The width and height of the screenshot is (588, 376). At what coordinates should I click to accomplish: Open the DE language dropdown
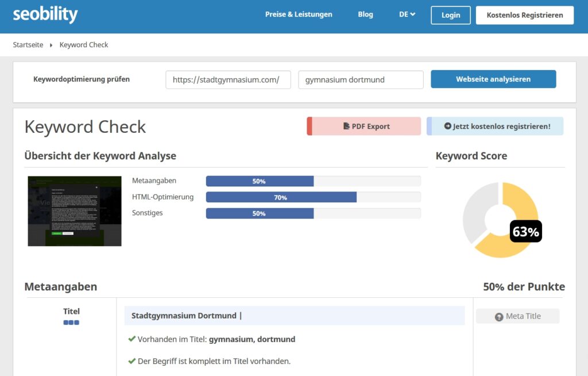click(x=407, y=14)
